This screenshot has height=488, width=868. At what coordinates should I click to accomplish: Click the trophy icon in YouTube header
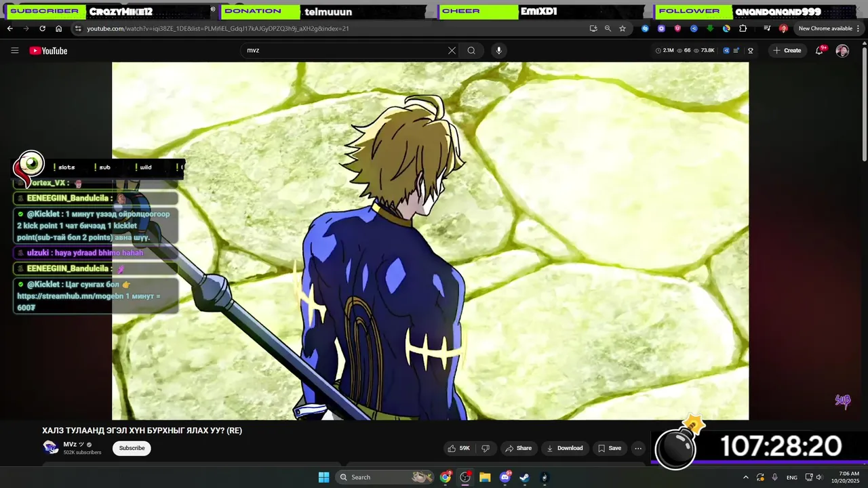point(751,50)
